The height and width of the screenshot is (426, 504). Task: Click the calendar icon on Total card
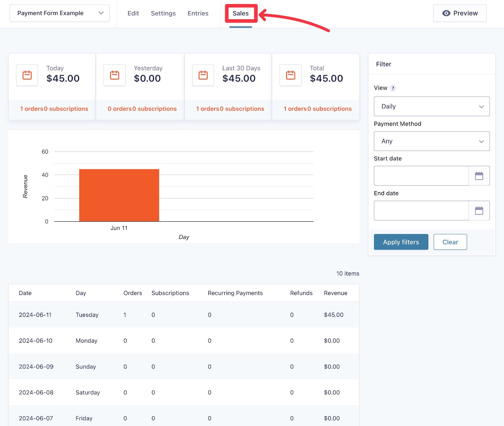(x=290, y=75)
